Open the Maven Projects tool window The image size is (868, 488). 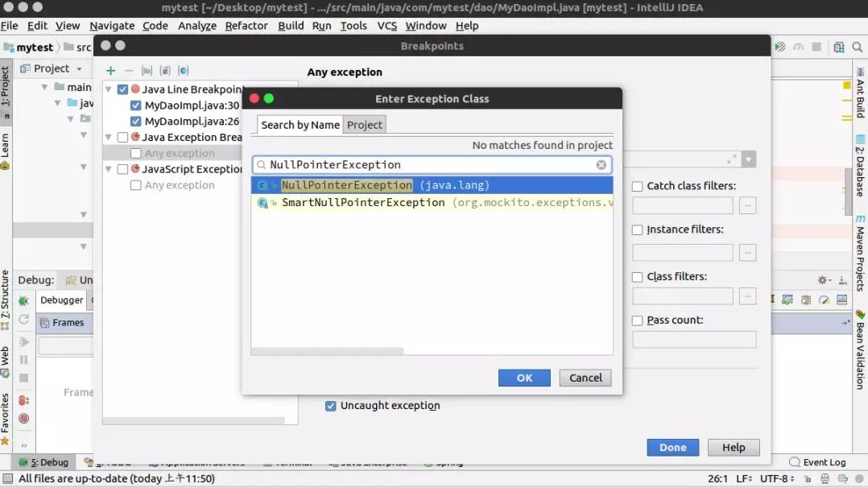point(860,254)
